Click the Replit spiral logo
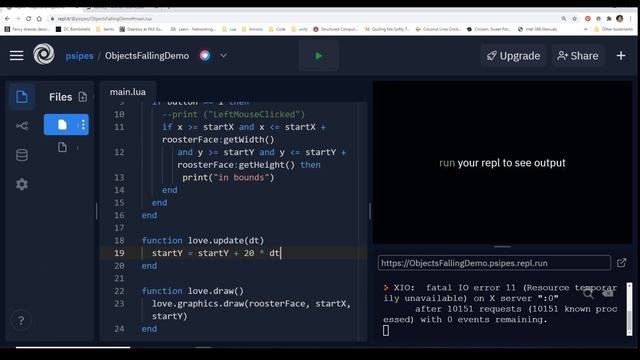640x360 pixels. 44,54
